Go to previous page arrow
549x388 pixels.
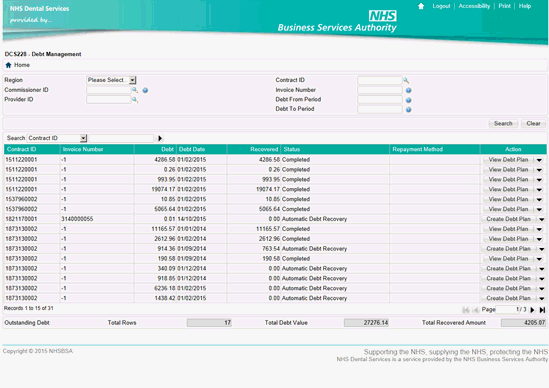[475, 310]
